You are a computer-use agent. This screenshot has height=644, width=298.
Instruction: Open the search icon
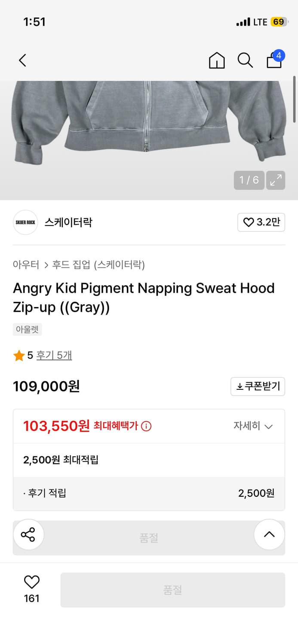245,61
